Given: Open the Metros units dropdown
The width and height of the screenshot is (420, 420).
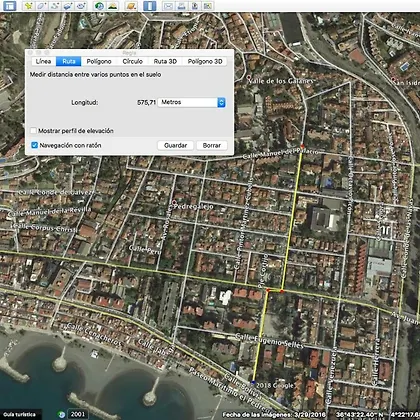Looking at the screenshot, I should point(192,102).
